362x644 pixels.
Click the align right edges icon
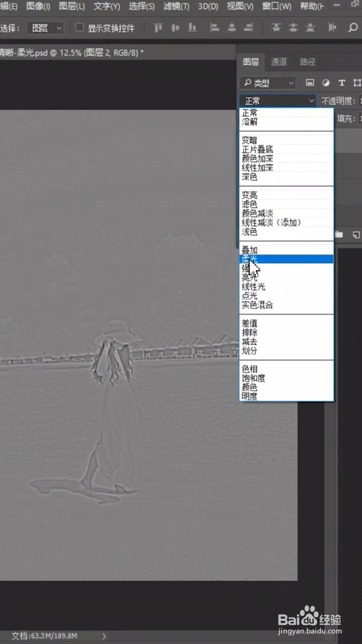coord(249,28)
